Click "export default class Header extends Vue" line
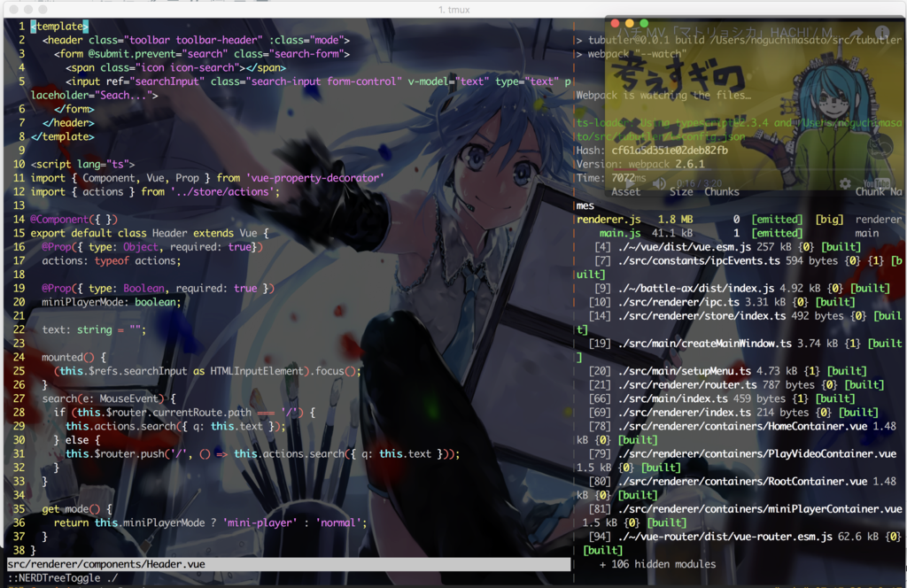Image resolution: width=907 pixels, height=588 pixels. pos(150,234)
